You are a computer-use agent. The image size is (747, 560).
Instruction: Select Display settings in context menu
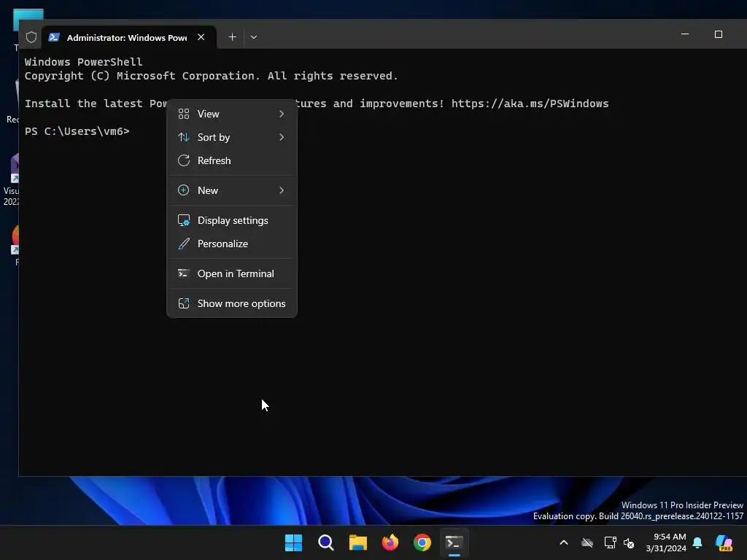(x=232, y=220)
